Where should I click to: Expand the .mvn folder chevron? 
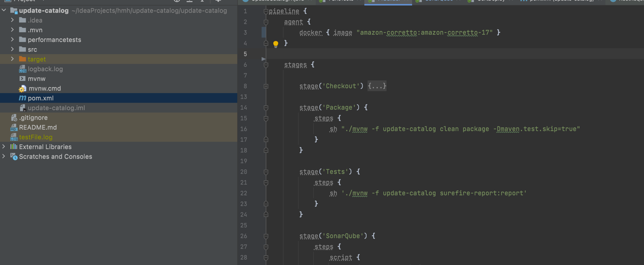(13, 30)
